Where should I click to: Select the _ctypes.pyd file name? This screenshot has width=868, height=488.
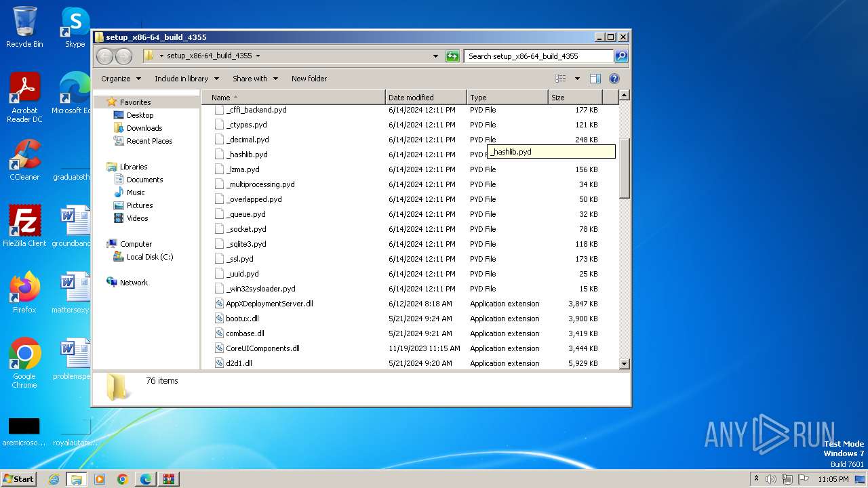click(246, 125)
